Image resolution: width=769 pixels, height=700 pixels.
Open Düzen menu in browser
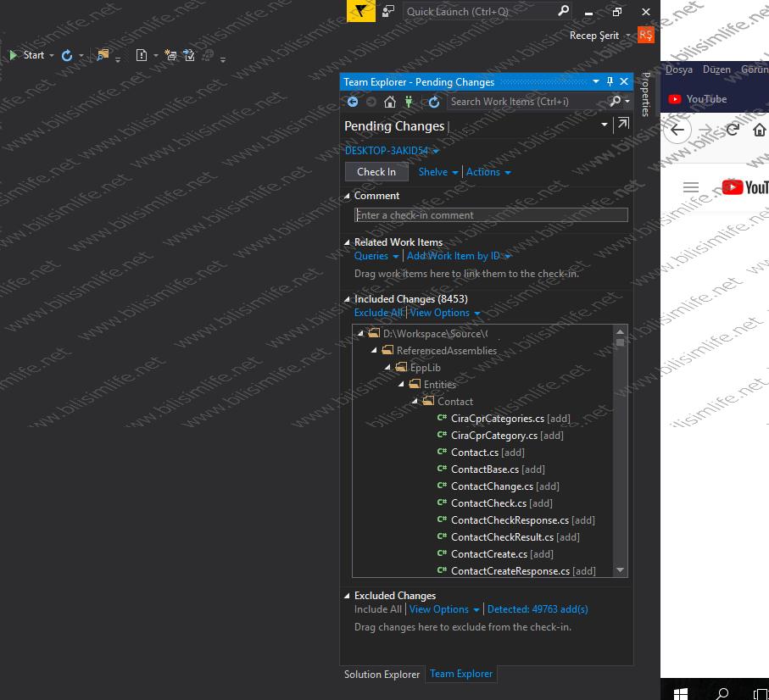[716, 69]
